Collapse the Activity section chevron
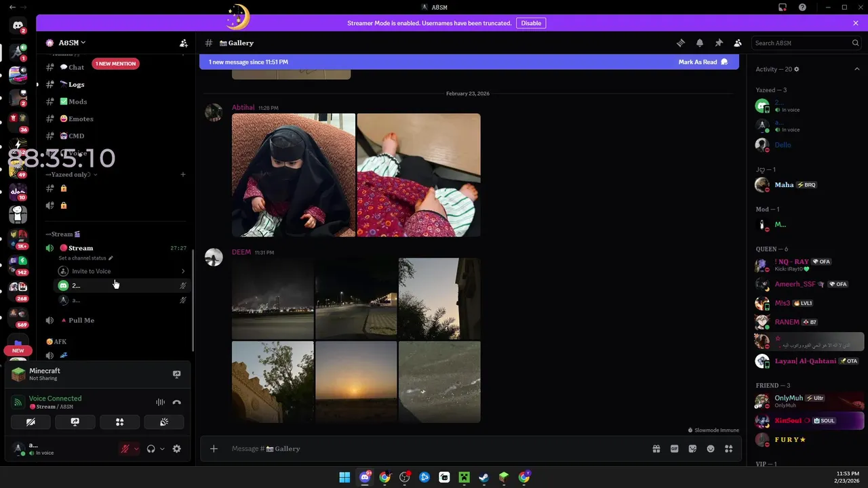The image size is (868, 488). (856, 69)
